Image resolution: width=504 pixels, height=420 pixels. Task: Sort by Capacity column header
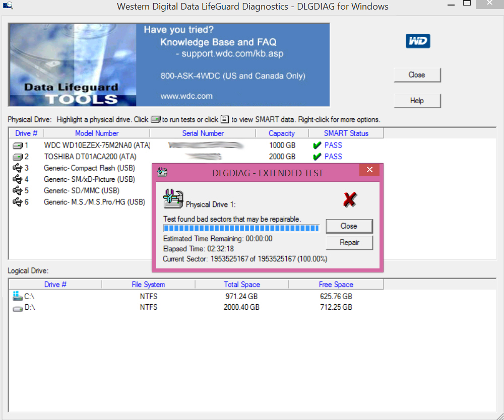coord(282,133)
